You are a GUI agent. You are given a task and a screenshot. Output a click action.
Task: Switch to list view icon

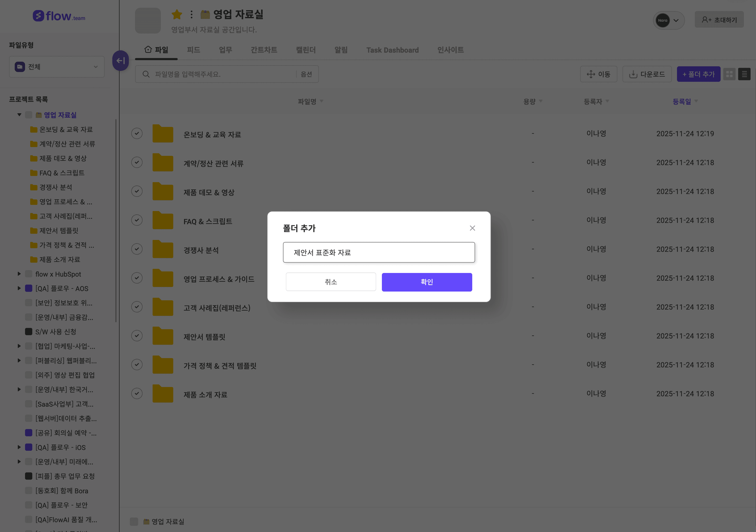(744, 74)
